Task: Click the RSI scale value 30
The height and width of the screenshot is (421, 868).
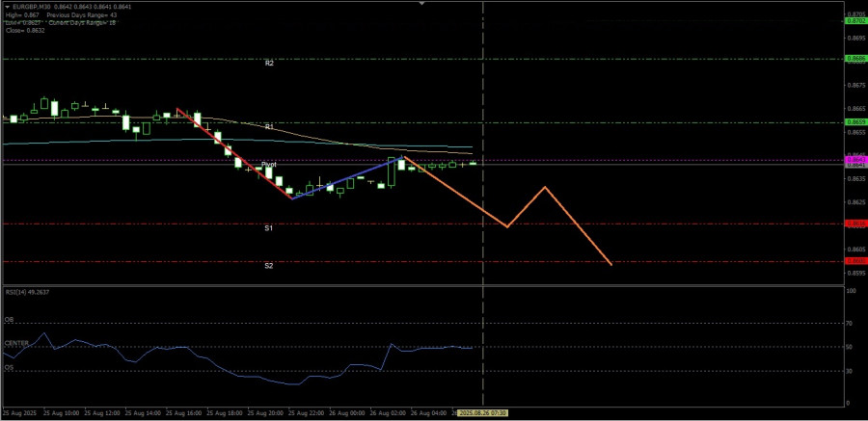Action: click(x=851, y=371)
